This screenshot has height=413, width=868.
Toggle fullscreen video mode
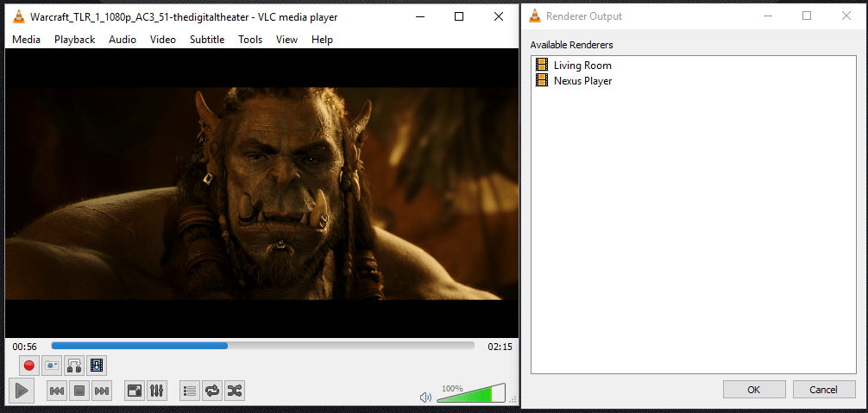[135, 391]
